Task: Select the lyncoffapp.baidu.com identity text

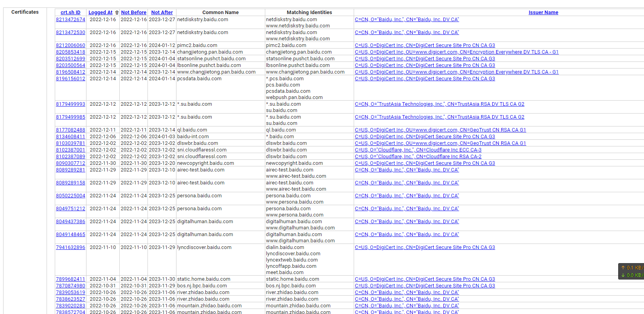Action: [x=291, y=266]
